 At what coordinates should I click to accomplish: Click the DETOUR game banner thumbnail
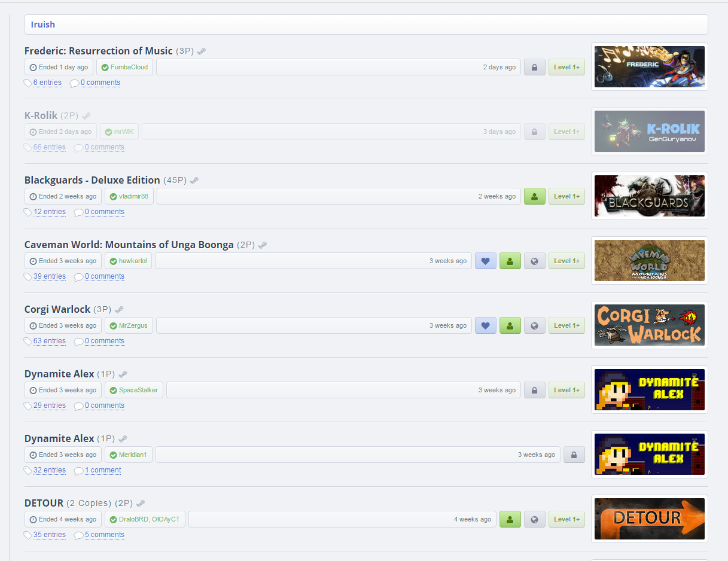[650, 519]
